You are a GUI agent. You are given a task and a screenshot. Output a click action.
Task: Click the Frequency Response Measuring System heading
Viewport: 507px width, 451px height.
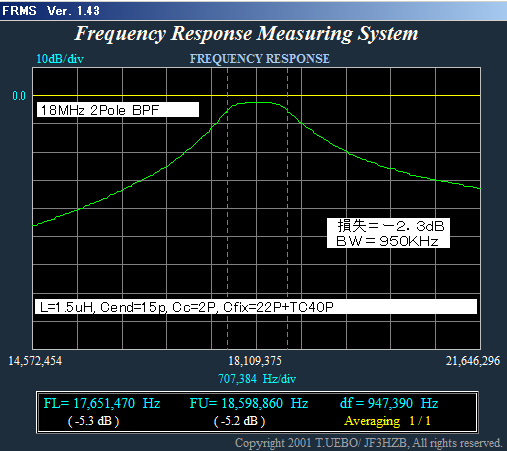click(x=246, y=34)
